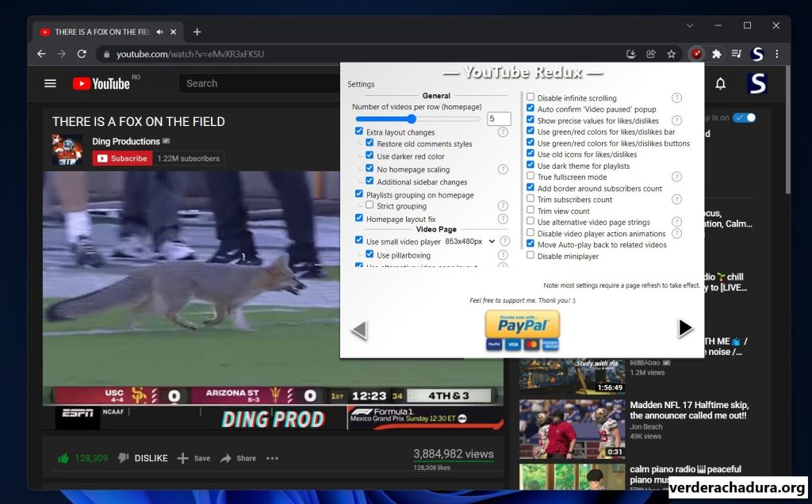
Task: Click the install app icon in address bar
Action: (x=630, y=54)
